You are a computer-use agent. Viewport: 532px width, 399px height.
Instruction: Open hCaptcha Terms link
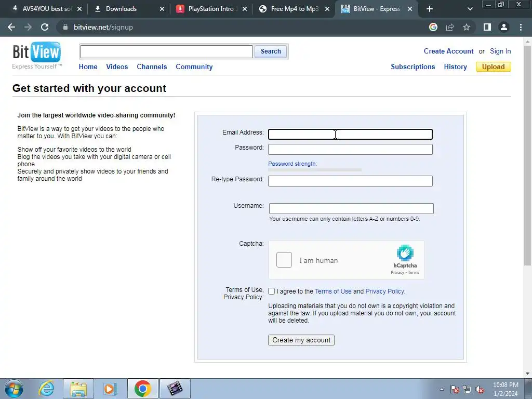coord(414,272)
